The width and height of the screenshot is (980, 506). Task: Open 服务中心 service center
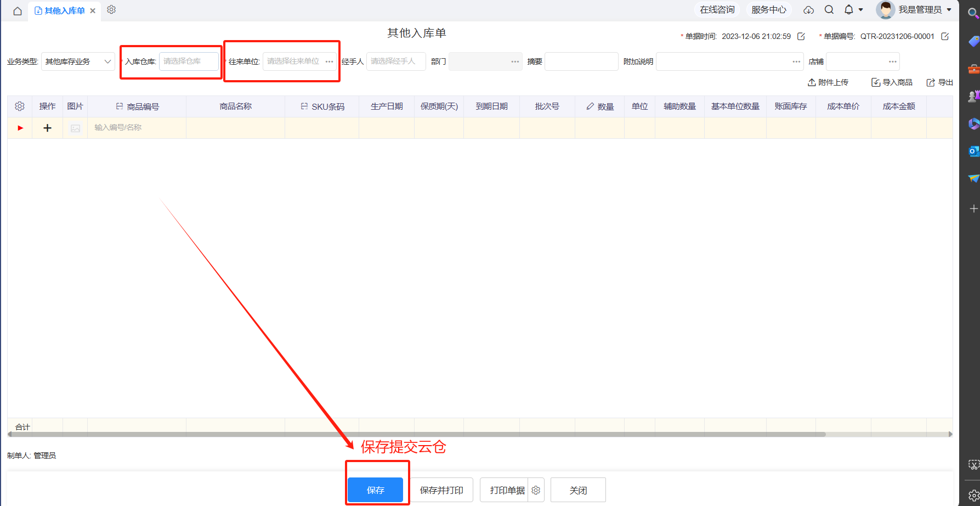tap(769, 10)
